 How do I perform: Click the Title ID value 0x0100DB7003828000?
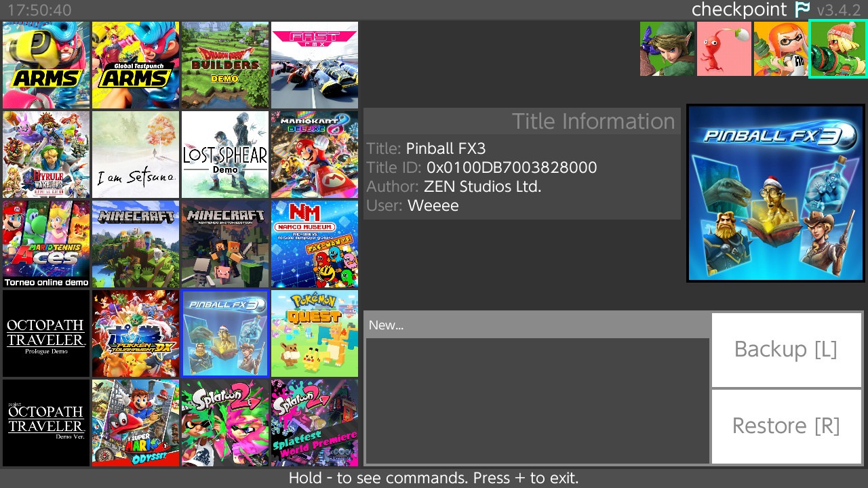tap(512, 167)
